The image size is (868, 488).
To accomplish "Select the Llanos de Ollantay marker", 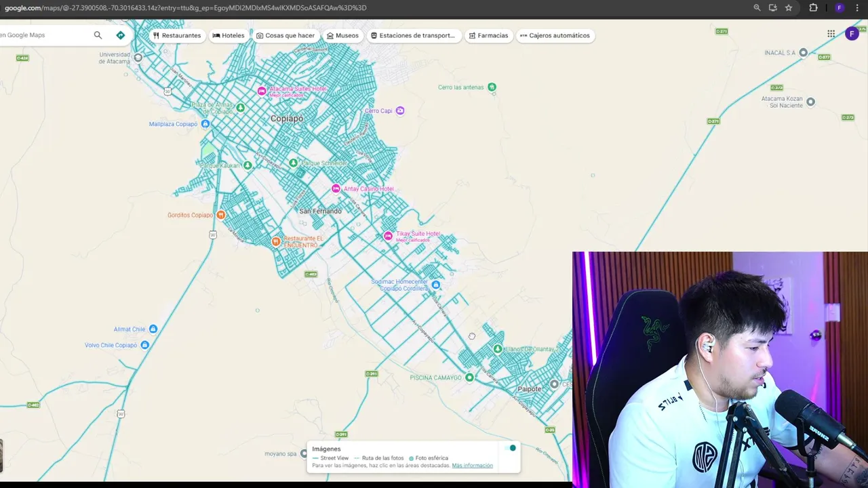I will [x=498, y=349].
